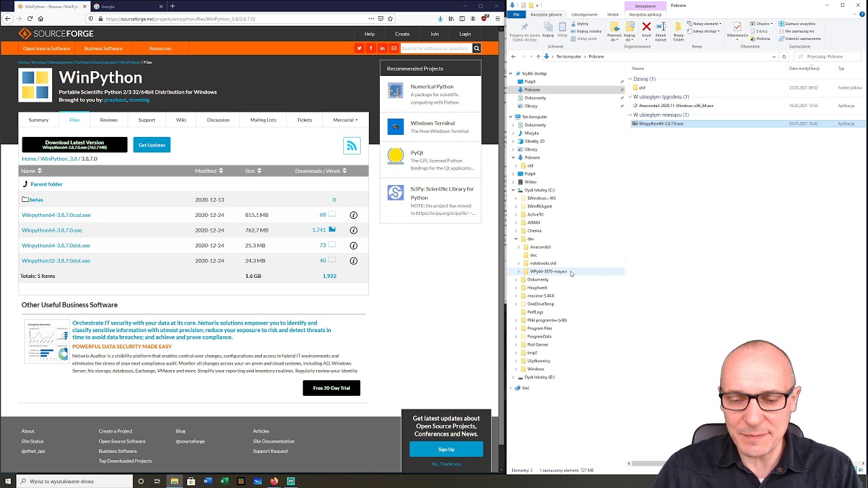Viewport: 868px width, 488px height.
Task: Open the Reviews tab
Action: pyautogui.click(x=108, y=120)
